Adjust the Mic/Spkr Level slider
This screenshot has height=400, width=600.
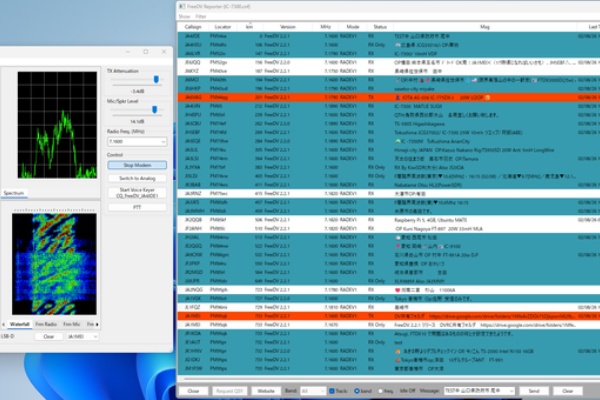pos(155,110)
